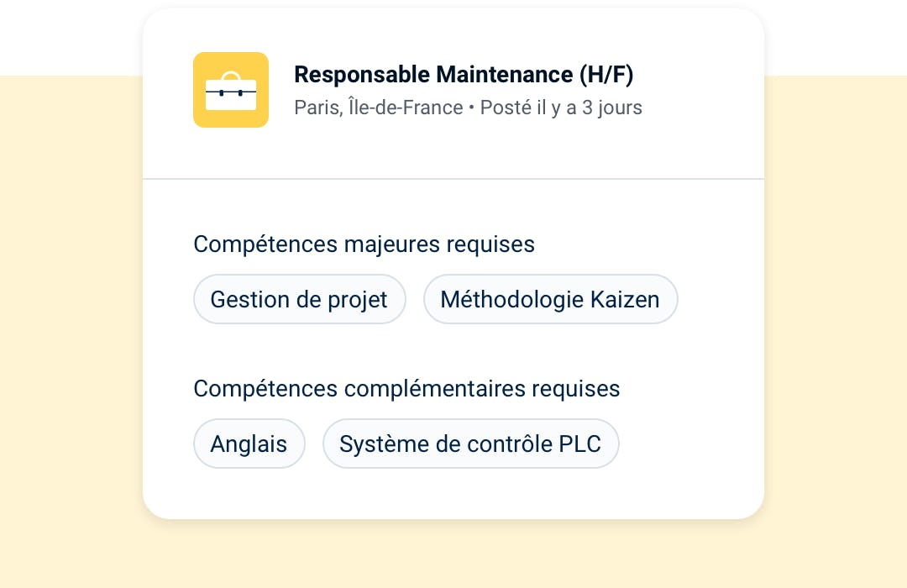This screenshot has width=907, height=588.
Task: Click the yellow briefcase job icon
Action: tap(231, 90)
